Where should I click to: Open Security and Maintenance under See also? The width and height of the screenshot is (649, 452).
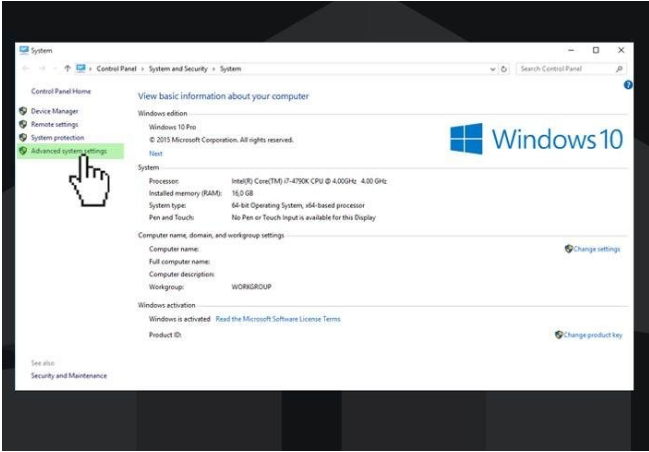pos(69,376)
